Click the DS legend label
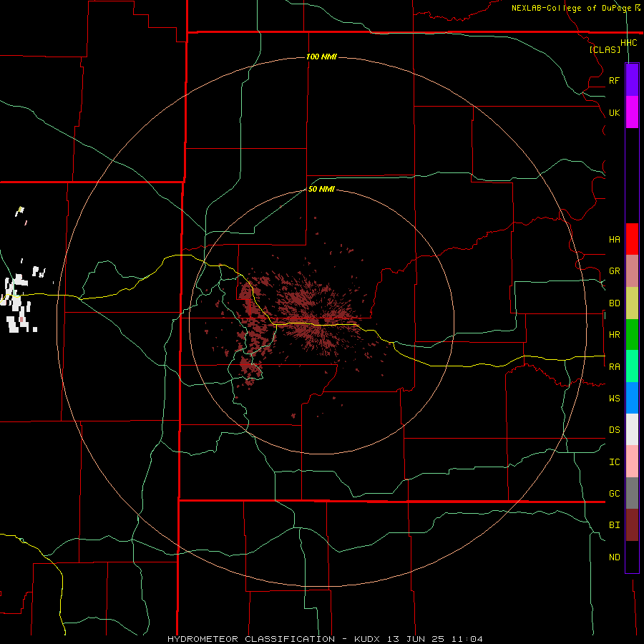Image resolution: width=644 pixels, height=644 pixels. tap(614, 430)
